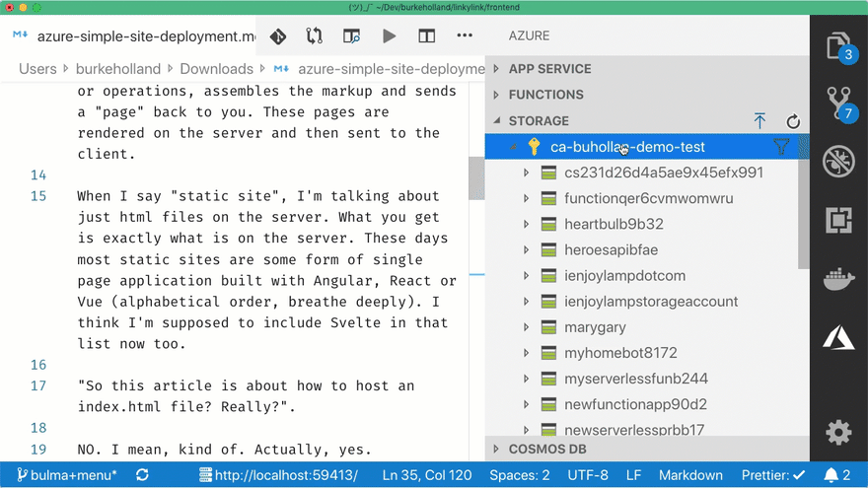The height and width of the screenshot is (488, 868).
Task: Expand the APP SERVICE section
Action: pyautogui.click(x=496, y=69)
